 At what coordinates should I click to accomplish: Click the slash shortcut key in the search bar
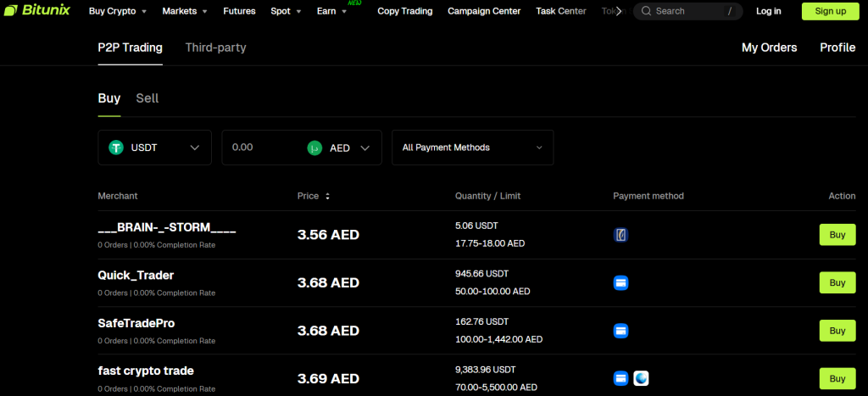click(x=730, y=11)
